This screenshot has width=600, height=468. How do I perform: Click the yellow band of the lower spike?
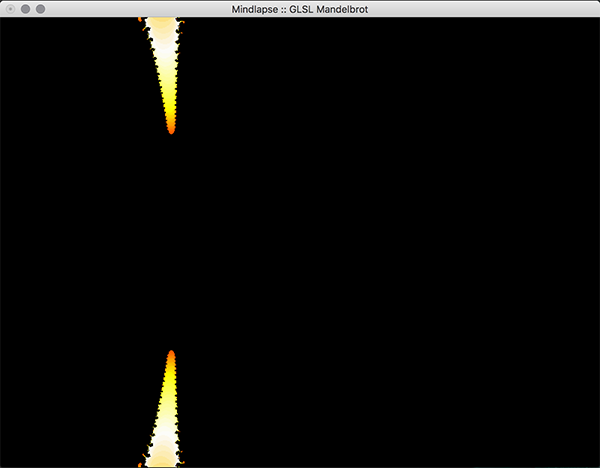[x=169, y=385]
